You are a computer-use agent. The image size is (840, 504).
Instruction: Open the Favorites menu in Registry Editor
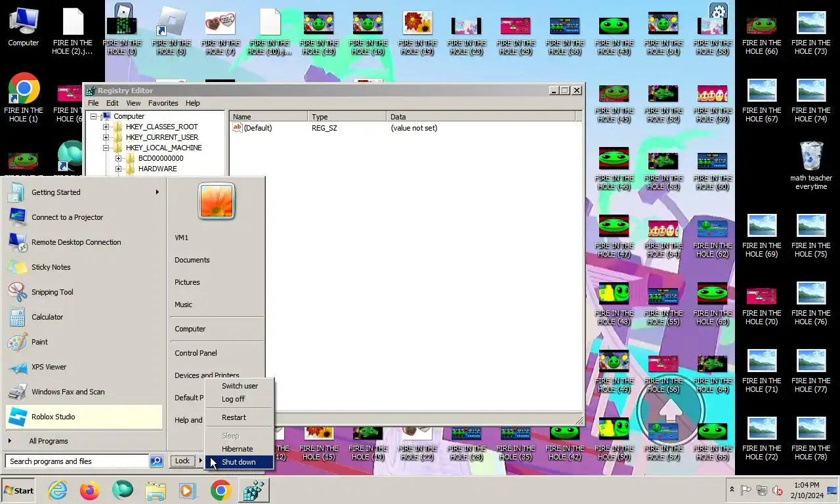[163, 103]
